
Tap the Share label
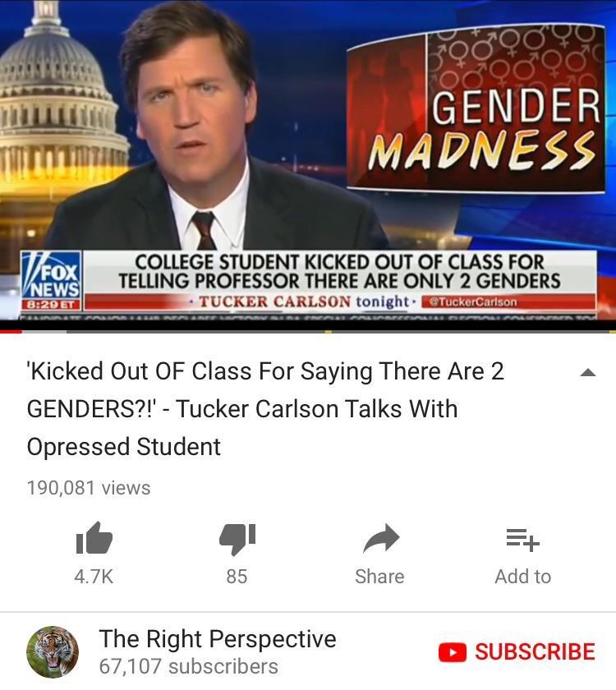click(x=379, y=577)
